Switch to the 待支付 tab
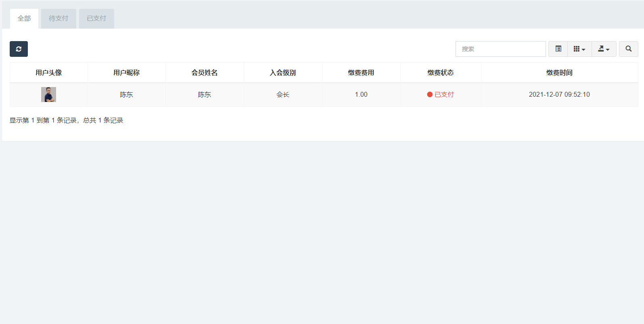Image resolution: width=644 pixels, height=324 pixels. (59, 19)
